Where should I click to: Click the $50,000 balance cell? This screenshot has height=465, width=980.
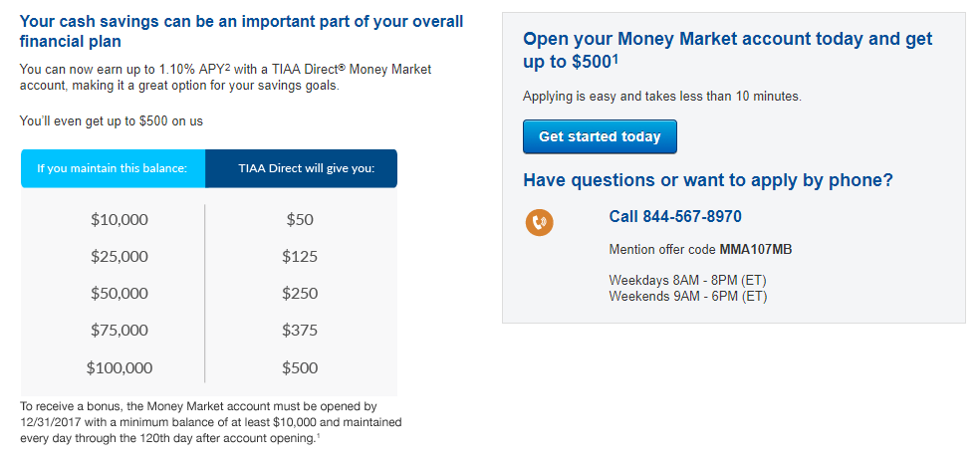pyautogui.click(x=120, y=294)
